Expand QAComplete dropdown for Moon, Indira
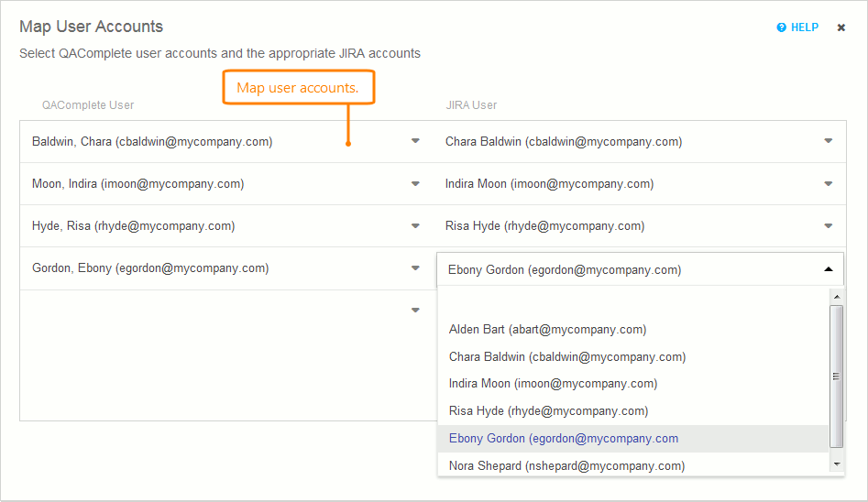This screenshot has height=502, width=868. click(x=415, y=184)
